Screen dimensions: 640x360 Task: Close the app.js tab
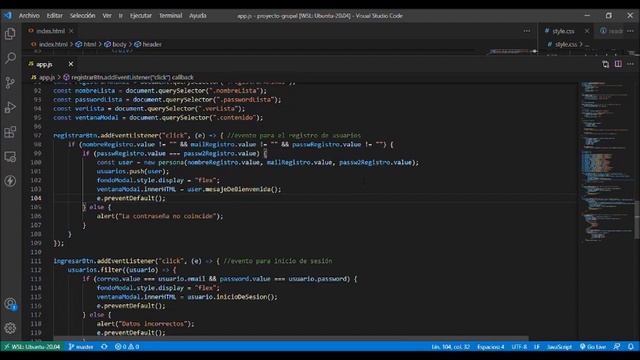tap(71, 64)
